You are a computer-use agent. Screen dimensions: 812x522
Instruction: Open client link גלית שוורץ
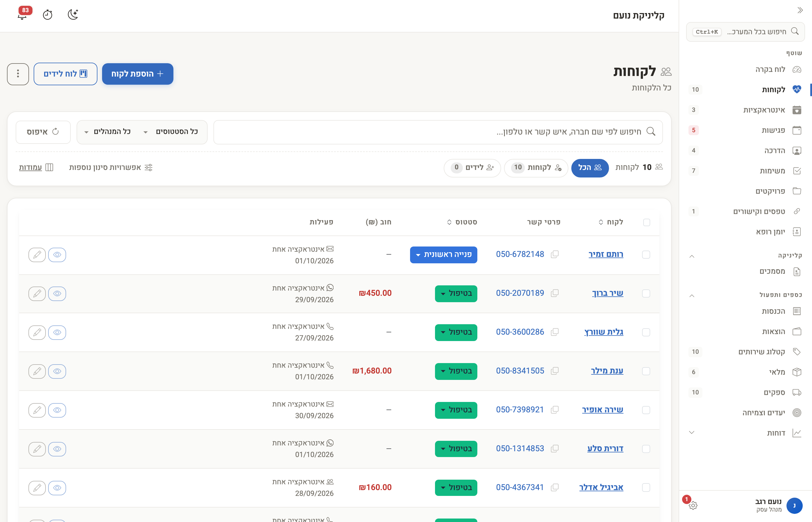tap(603, 332)
